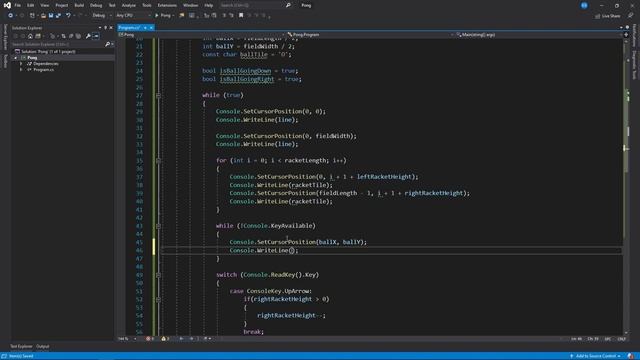Image resolution: width=640 pixels, height=360 pixels.
Task: Close the Program.cs tab
Action: coord(151,28)
